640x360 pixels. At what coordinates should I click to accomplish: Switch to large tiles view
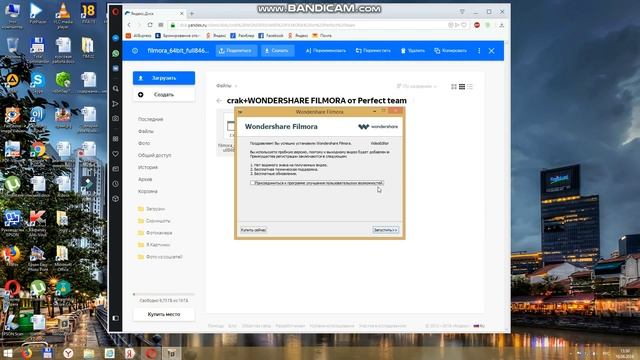click(x=453, y=87)
